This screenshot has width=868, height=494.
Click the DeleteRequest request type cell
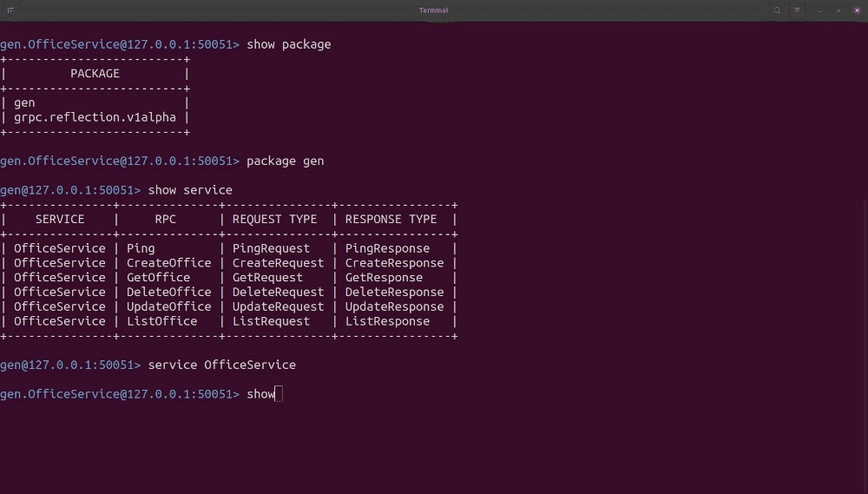278,293
